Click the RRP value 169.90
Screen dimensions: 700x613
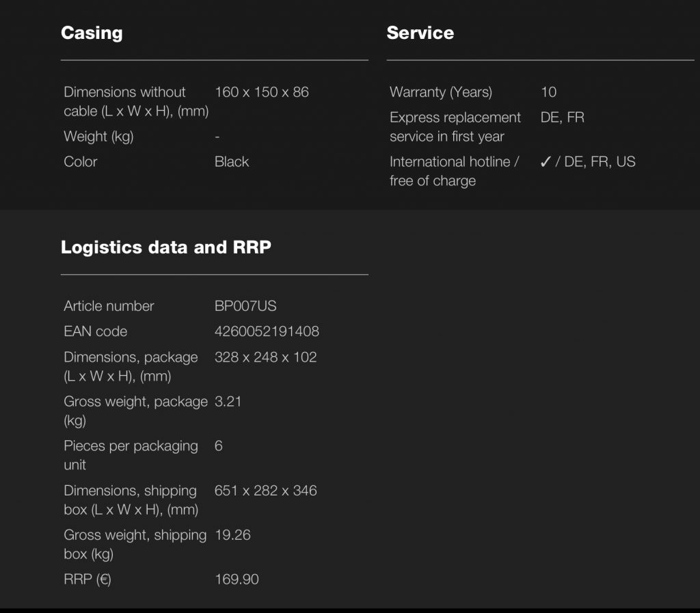pos(237,580)
